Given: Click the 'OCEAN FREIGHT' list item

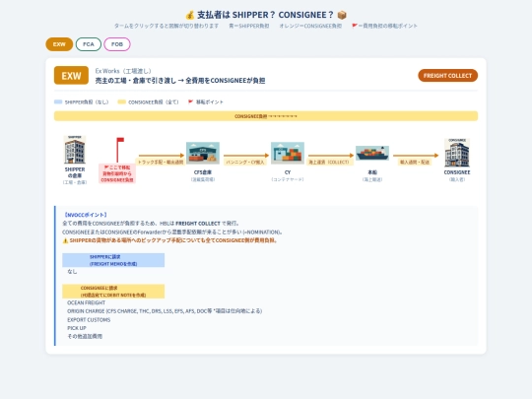Looking at the screenshot, I should [x=86, y=302].
